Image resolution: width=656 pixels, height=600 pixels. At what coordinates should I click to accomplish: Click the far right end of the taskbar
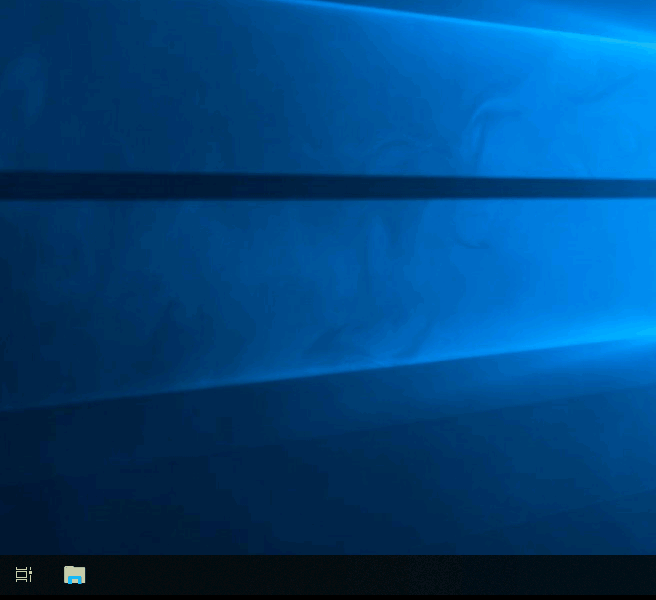point(645,576)
